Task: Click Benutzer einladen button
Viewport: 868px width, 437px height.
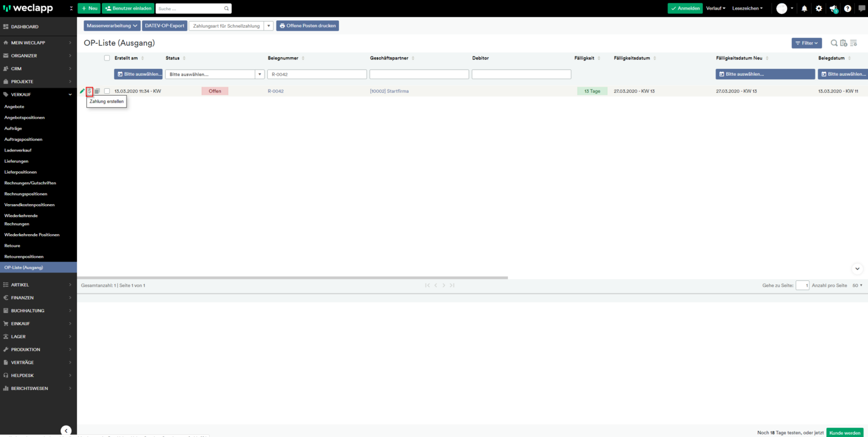Action: point(128,8)
